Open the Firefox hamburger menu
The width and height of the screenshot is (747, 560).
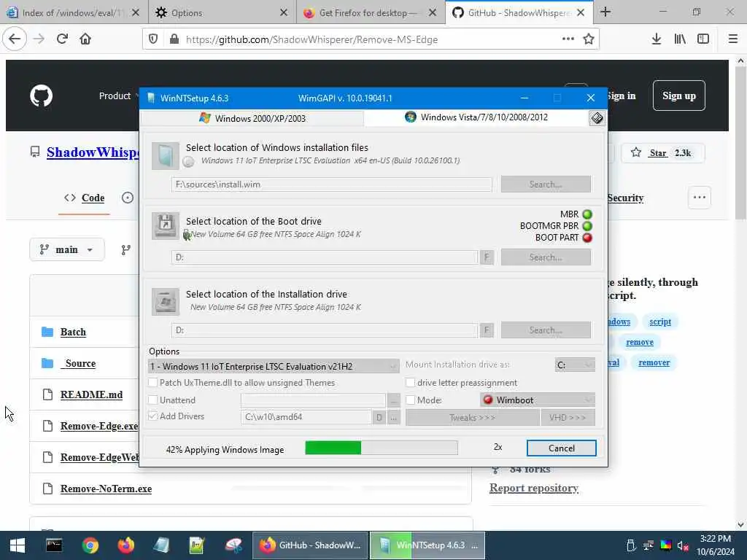[733, 39]
